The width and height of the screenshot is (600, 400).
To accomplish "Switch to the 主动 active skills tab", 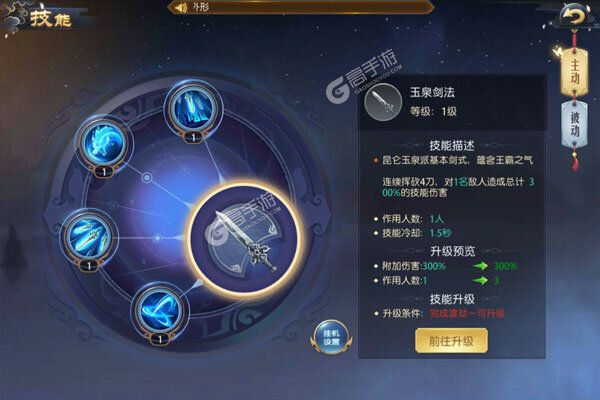I will tap(574, 72).
